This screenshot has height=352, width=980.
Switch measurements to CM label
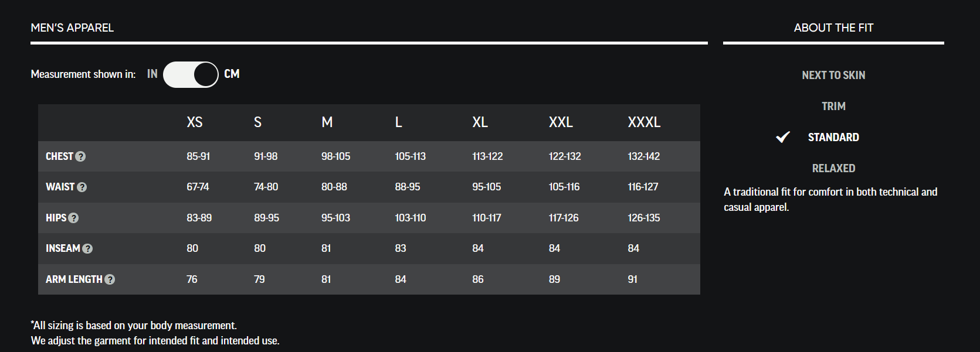click(232, 74)
